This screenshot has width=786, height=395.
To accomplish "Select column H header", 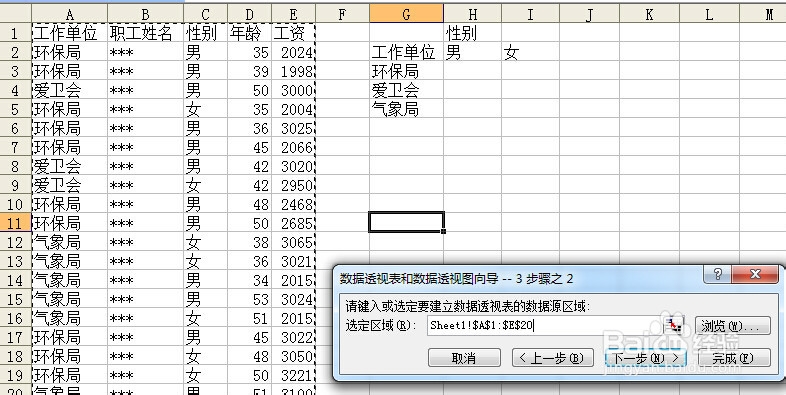I will coord(473,14).
